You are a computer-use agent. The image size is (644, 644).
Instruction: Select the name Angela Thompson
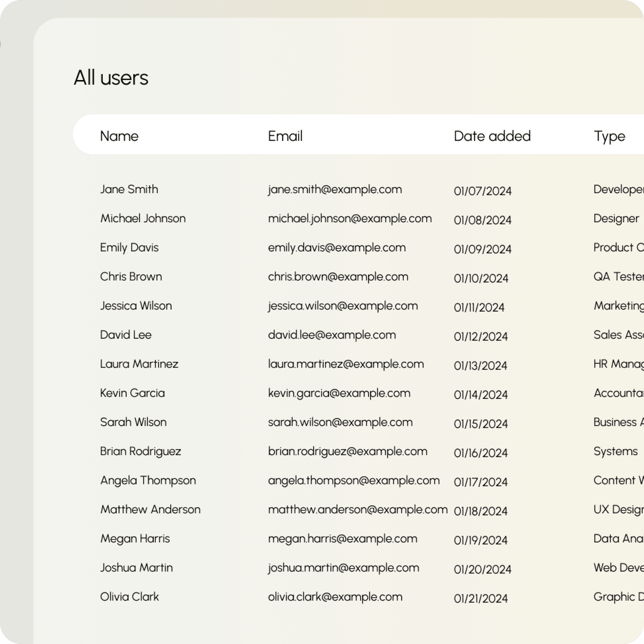click(x=148, y=481)
